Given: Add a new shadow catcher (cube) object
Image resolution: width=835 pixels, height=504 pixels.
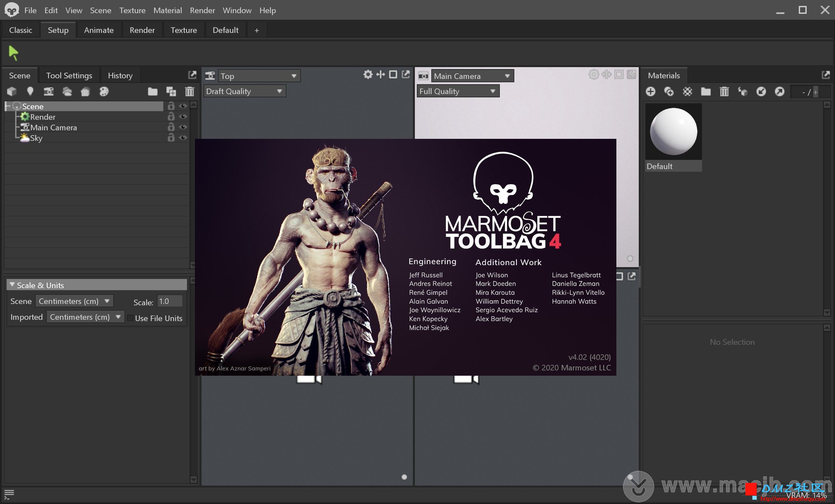Looking at the screenshot, I should (12, 91).
